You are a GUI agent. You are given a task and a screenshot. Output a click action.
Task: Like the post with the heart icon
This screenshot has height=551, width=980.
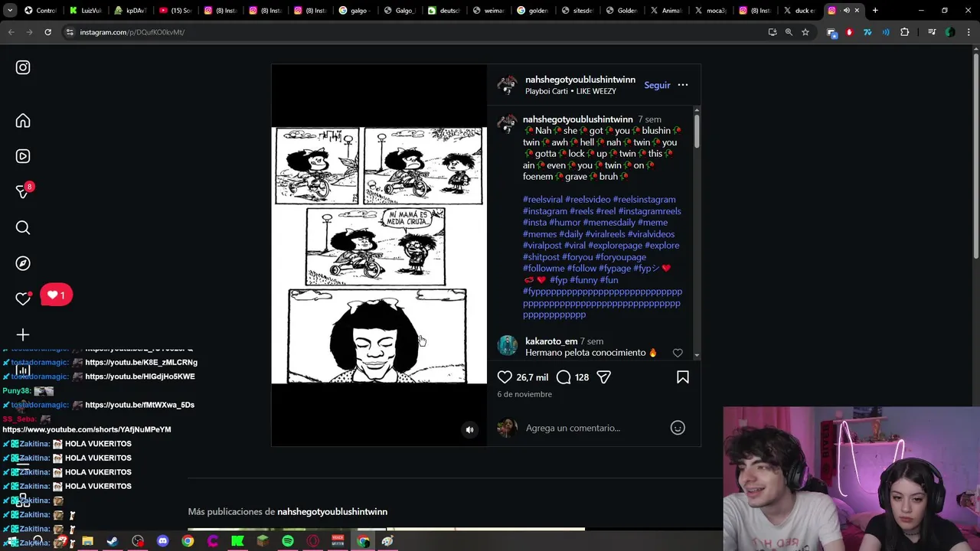[x=505, y=377]
